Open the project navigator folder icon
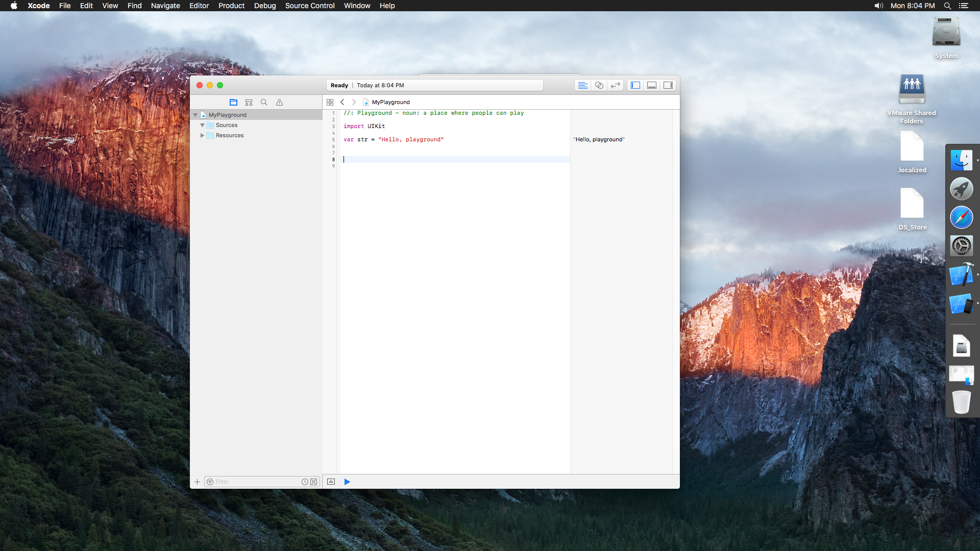Image resolution: width=980 pixels, height=551 pixels. point(233,102)
